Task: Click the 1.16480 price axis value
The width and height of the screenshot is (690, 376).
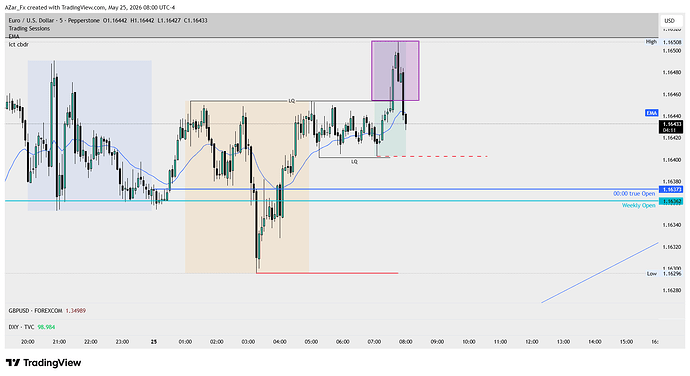Action: point(672,73)
